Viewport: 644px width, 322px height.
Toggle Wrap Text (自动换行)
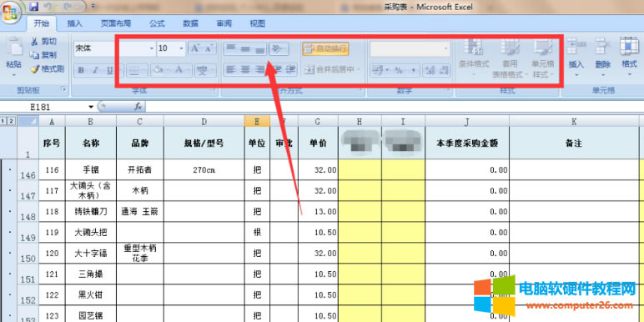[x=325, y=48]
